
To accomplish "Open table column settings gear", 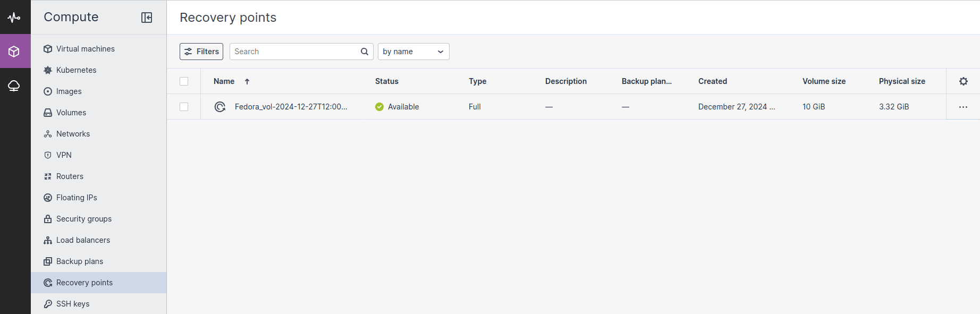I will [x=964, y=81].
